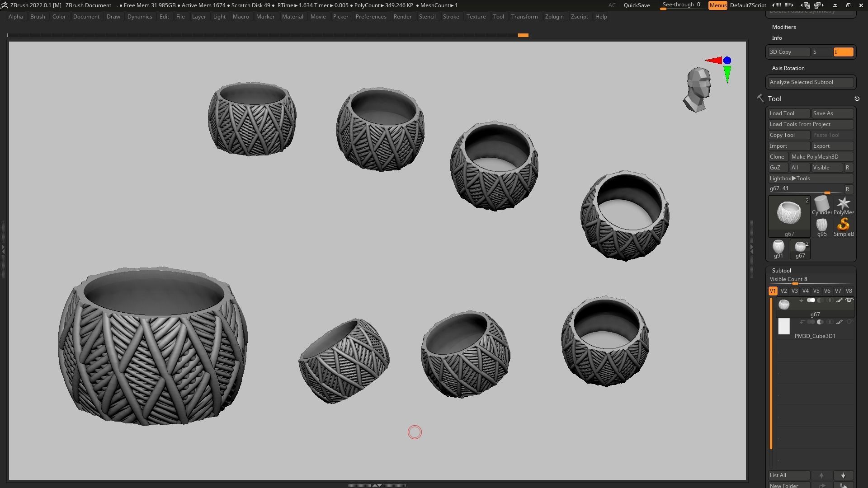The width and height of the screenshot is (868, 488).
Task: Select the PolyMesh3D star tool icon
Action: pos(843,205)
